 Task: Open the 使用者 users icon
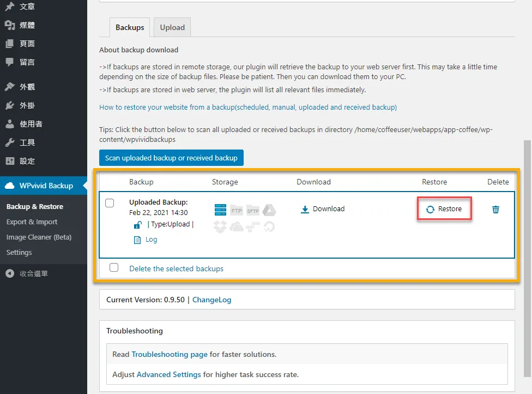[10, 124]
